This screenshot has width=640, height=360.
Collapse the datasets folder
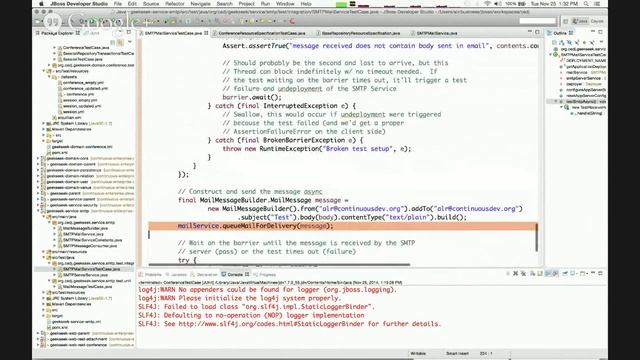tap(49, 77)
